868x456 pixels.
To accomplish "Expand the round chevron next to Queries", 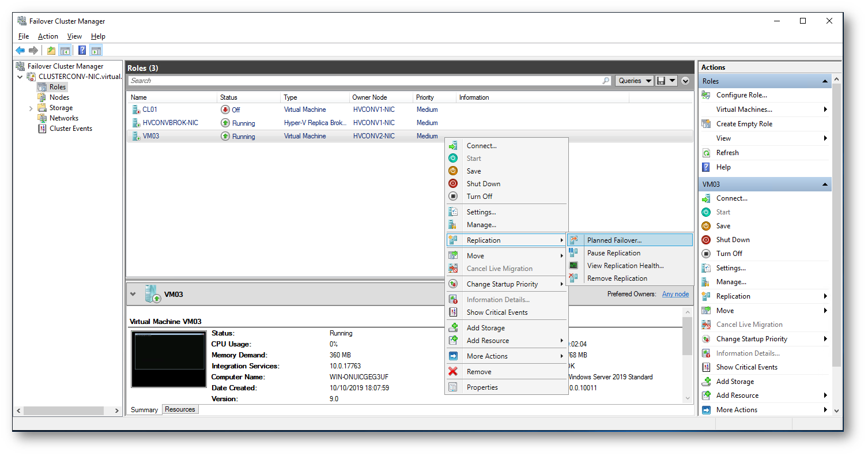I will pyautogui.click(x=685, y=81).
